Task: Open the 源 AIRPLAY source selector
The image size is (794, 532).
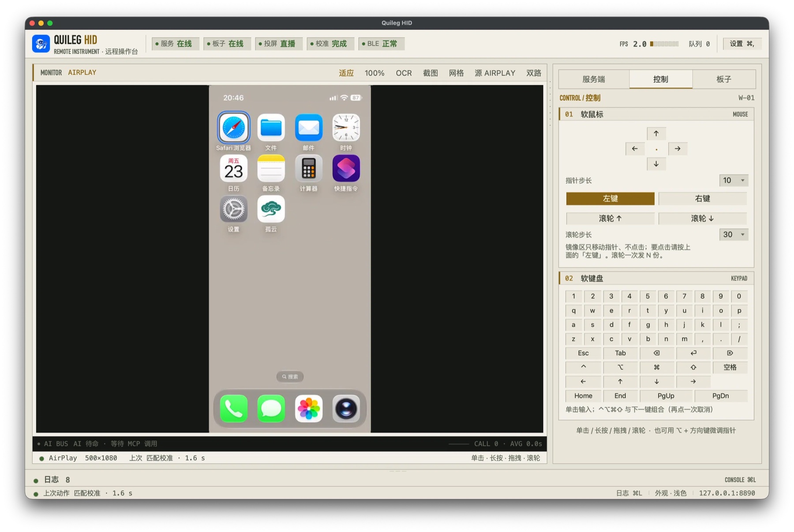Action: click(495, 73)
